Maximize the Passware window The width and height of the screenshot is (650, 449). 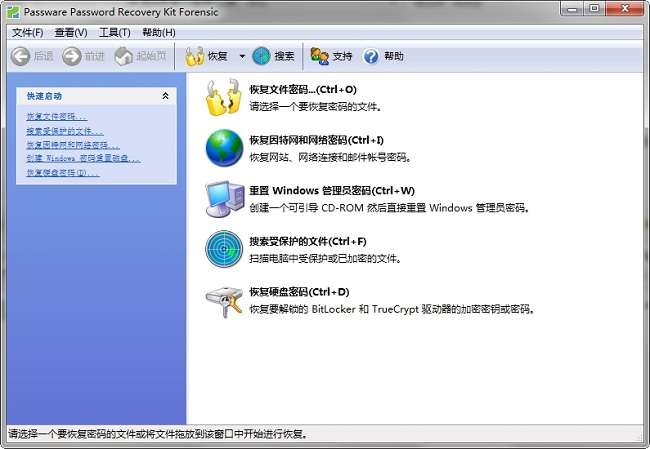(x=594, y=9)
